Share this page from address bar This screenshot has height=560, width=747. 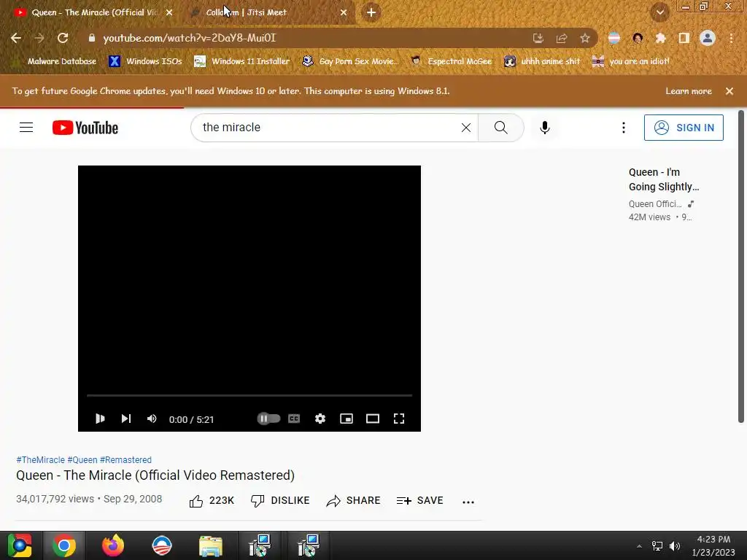coord(562,38)
